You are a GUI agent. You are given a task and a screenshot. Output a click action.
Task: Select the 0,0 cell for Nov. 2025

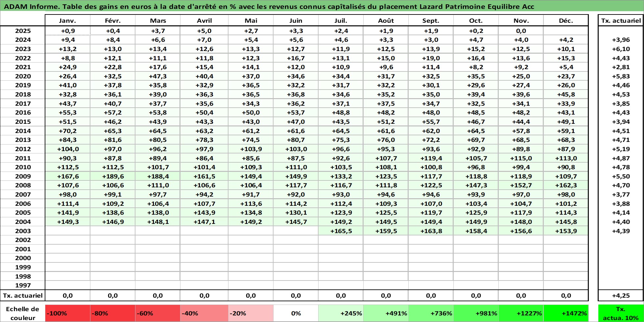[x=521, y=31]
